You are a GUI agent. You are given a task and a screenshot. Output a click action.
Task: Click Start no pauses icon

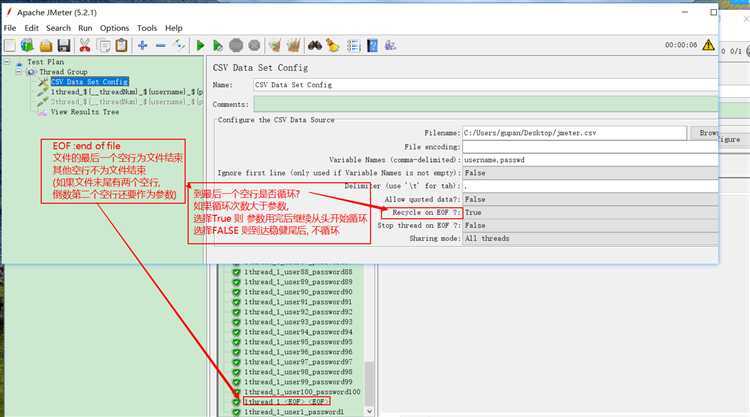(x=218, y=46)
